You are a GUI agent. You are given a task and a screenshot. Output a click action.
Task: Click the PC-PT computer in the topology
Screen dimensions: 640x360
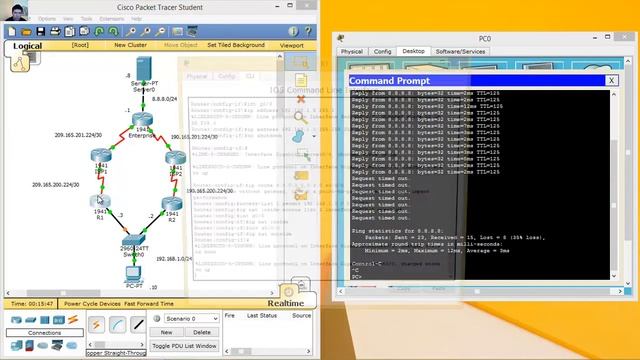point(133,273)
